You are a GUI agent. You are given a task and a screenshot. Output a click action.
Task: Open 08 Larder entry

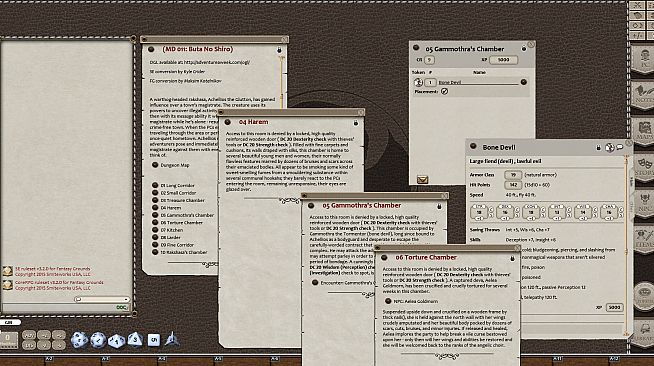pos(166,238)
